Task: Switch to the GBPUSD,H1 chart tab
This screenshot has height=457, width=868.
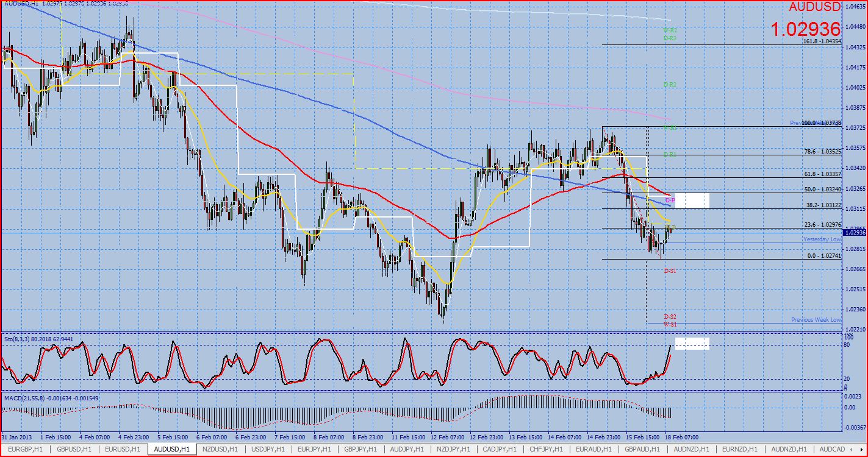Action: (x=74, y=449)
